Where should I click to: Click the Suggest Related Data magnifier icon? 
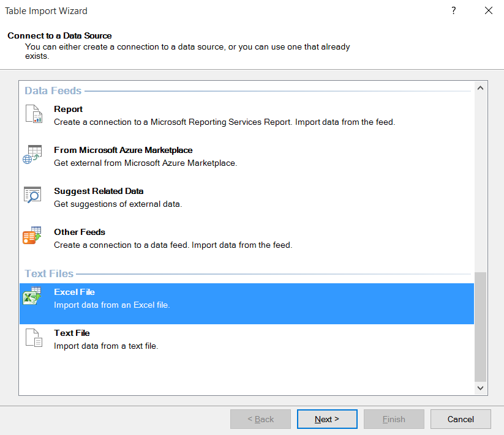(x=32, y=195)
